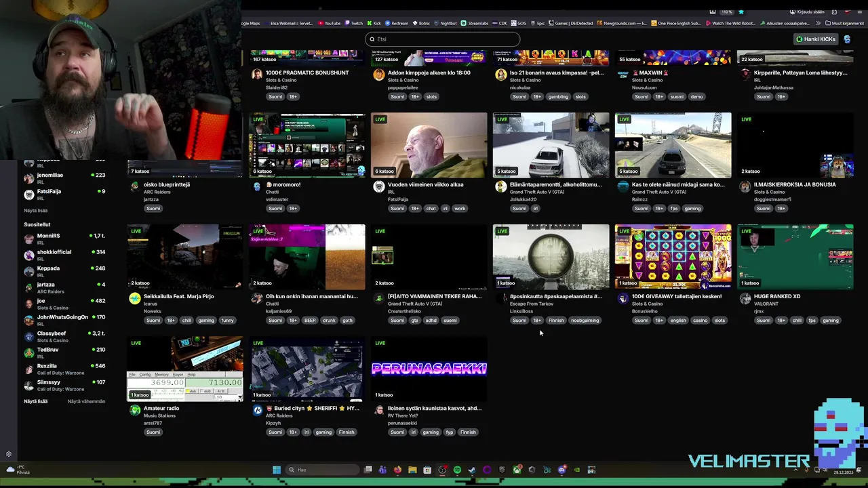
Task: Open the Twitch bookmark
Action: (x=355, y=23)
